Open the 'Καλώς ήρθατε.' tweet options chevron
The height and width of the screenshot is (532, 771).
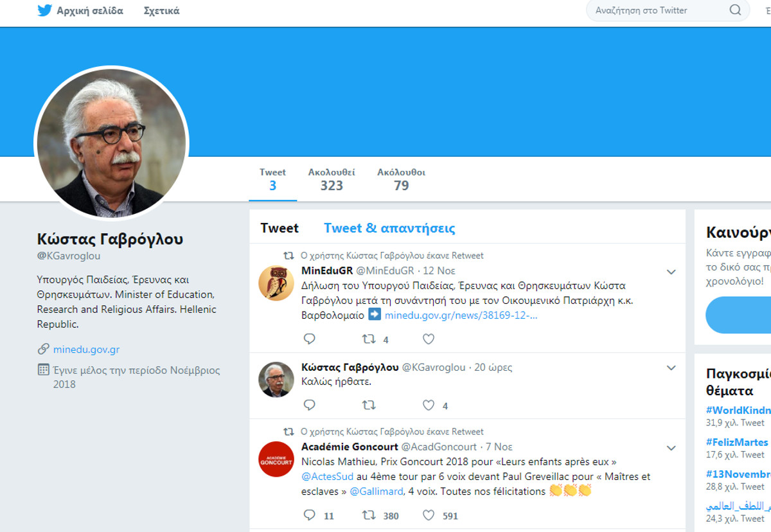point(671,368)
